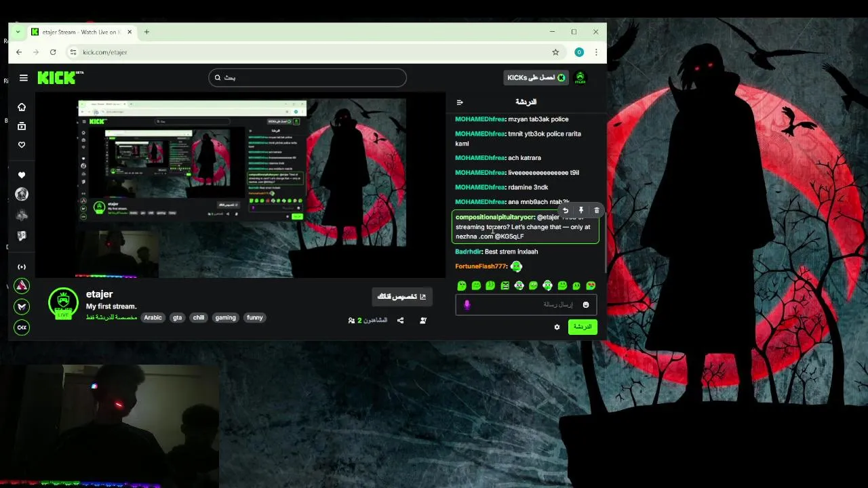Open the emoji picker in chat input
Image resolution: width=868 pixels, height=488 pixels.
[x=586, y=305]
